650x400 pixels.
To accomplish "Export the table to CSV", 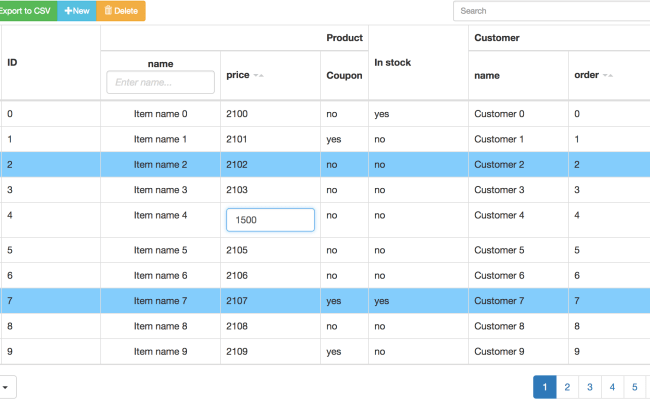I will click(x=27, y=11).
